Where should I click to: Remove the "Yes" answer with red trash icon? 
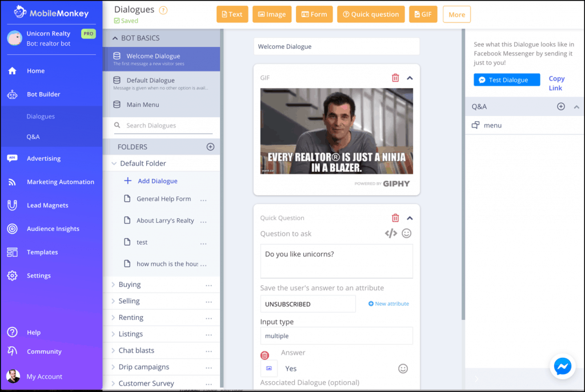263,355
